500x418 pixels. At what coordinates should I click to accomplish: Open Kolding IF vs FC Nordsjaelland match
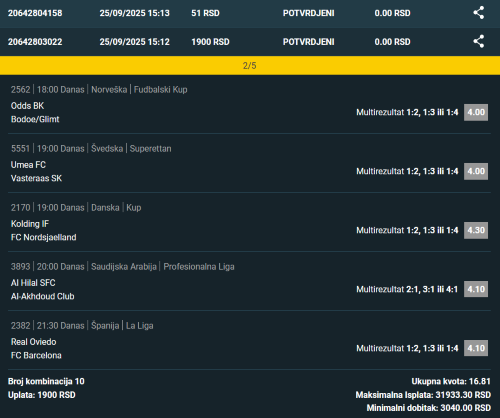click(x=43, y=230)
